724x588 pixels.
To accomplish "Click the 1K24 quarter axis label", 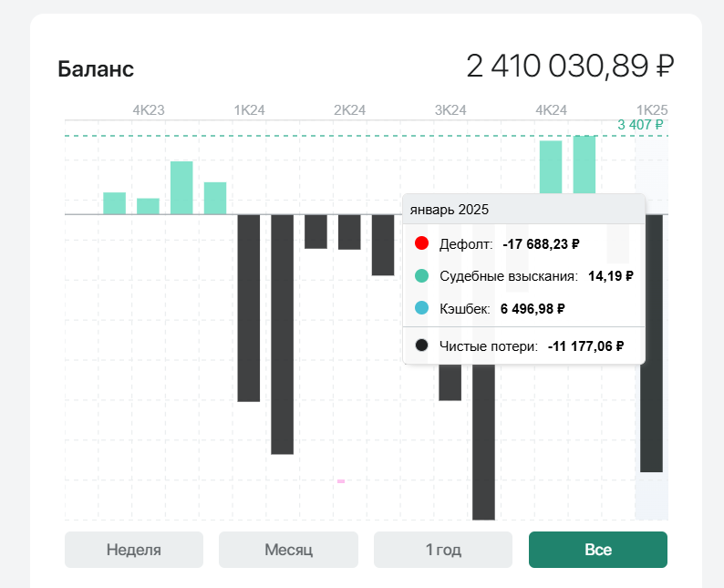I will 249,109.
